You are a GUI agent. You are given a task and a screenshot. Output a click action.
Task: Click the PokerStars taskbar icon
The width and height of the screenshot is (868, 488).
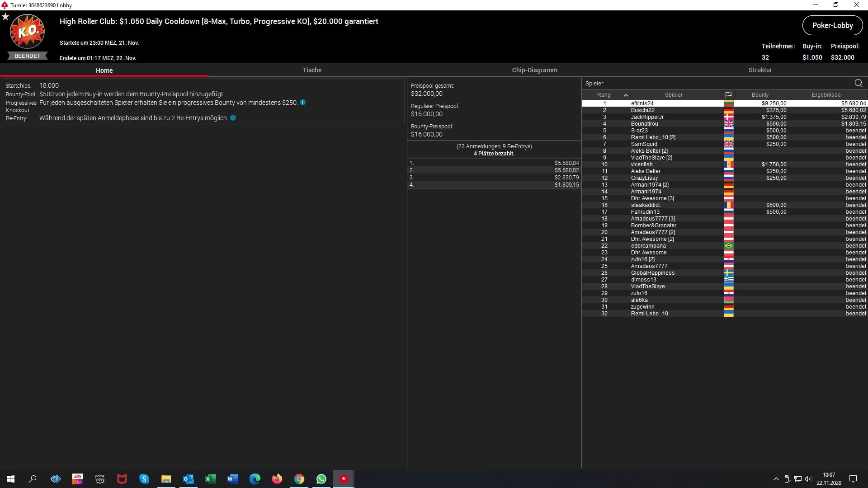(344, 479)
